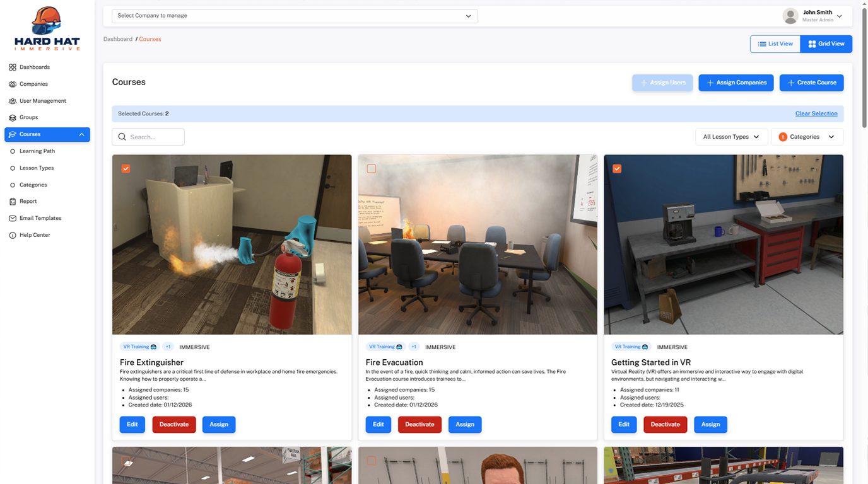Click the Dashboards icon in sidebar
The height and width of the screenshot is (484, 868).
coord(13,67)
